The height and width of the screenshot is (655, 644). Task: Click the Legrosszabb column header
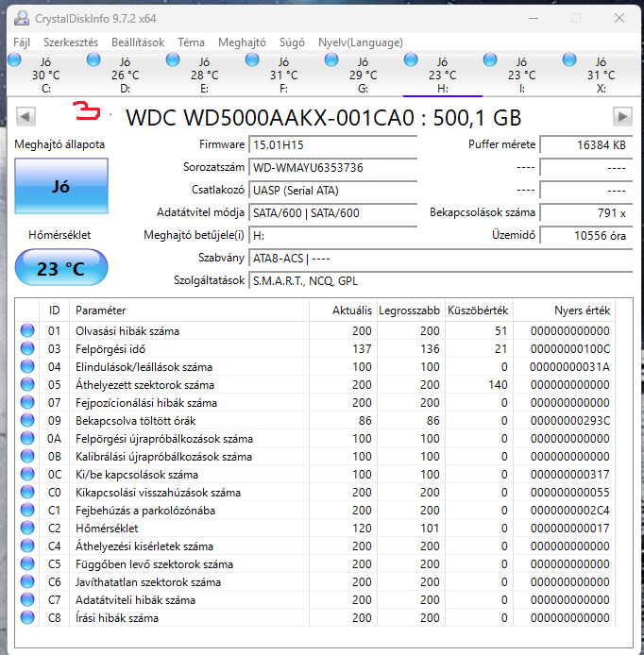click(x=411, y=311)
